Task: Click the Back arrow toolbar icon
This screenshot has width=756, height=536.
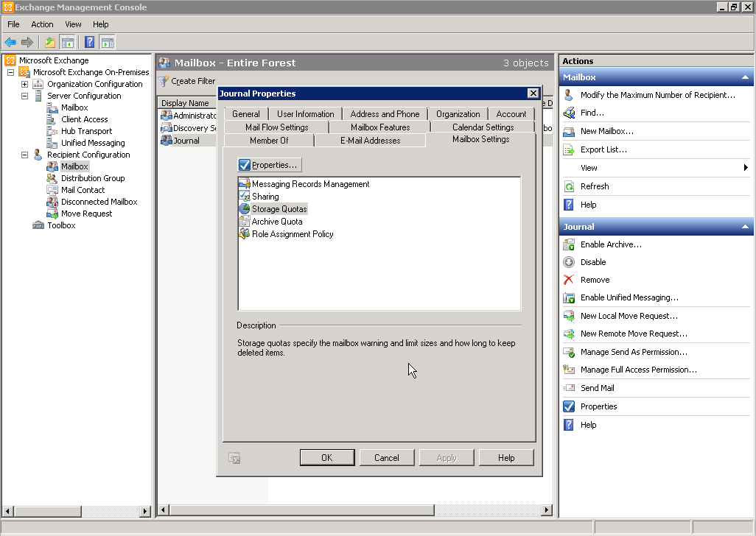Action: tap(10, 42)
